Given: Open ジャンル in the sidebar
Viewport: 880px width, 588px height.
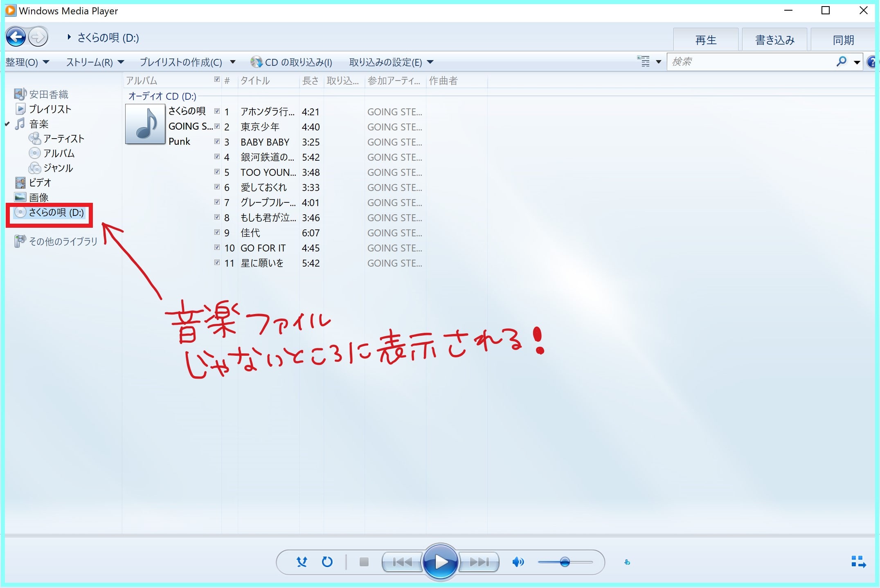Looking at the screenshot, I should 51,168.
